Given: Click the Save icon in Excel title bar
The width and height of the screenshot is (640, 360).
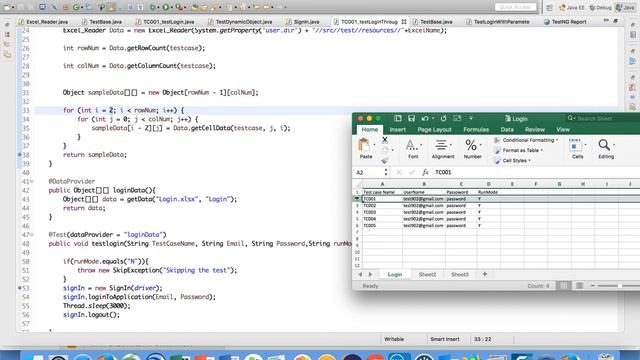Looking at the screenshot, I should [411, 118].
